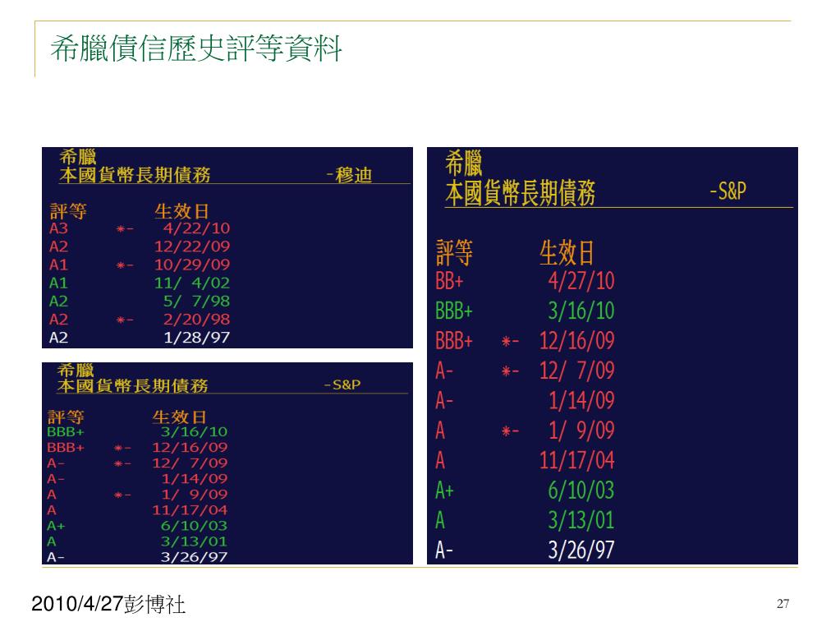The height and width of the screenshot is (631, 840).
Task: Click the white date 1/28/97
Action: tap(196, 338)
